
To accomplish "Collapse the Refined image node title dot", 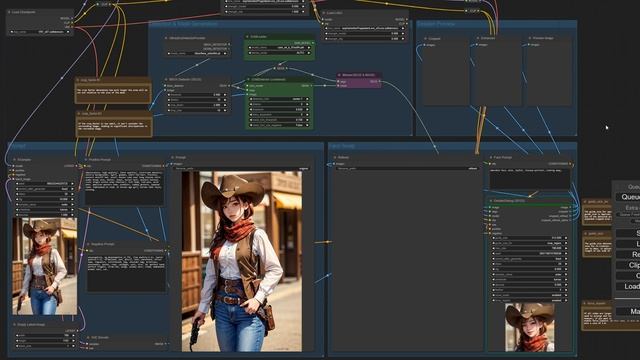I will tap(335, 157).
